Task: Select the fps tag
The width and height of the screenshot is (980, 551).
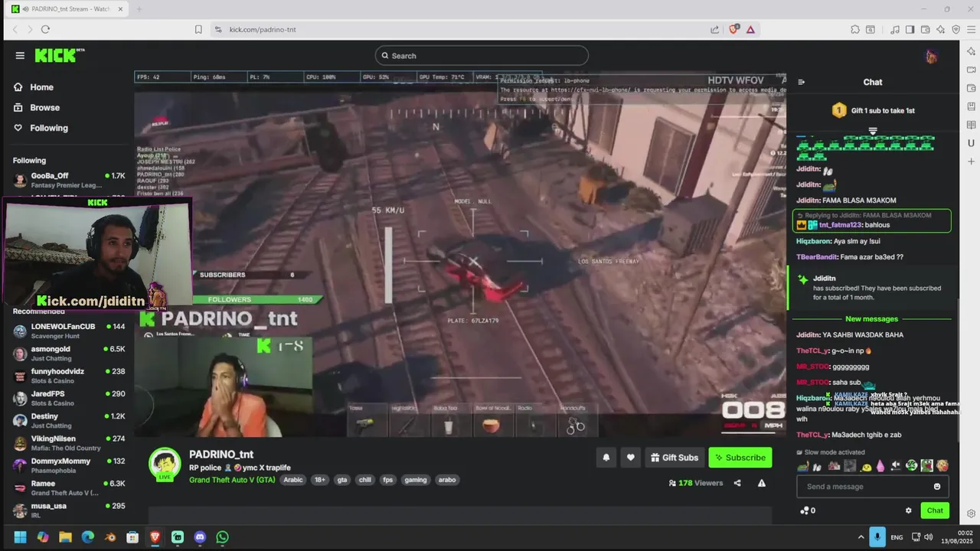Action: coord(388,480)
